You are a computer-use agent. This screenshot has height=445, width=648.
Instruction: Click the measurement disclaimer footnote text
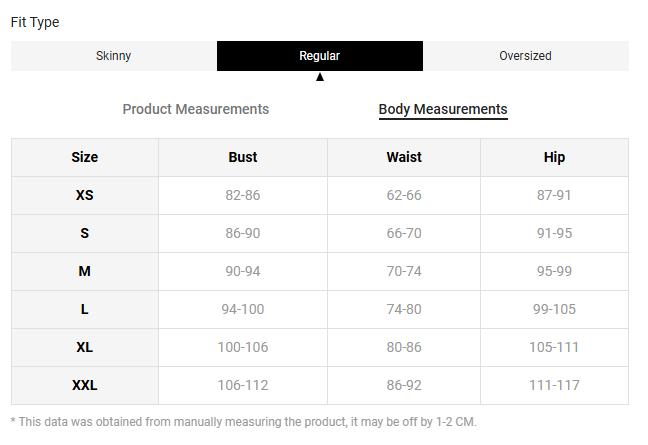click(x=243, y=423)
